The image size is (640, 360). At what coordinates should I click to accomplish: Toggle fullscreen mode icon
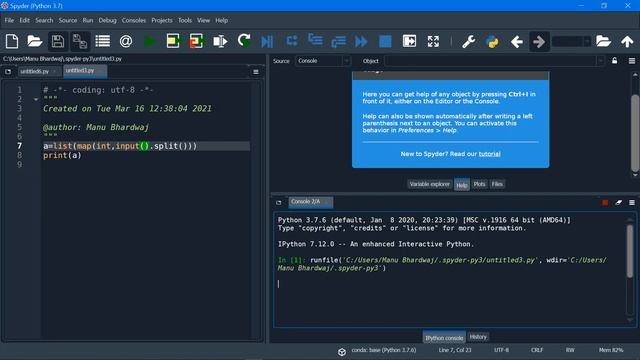point(433,41)
